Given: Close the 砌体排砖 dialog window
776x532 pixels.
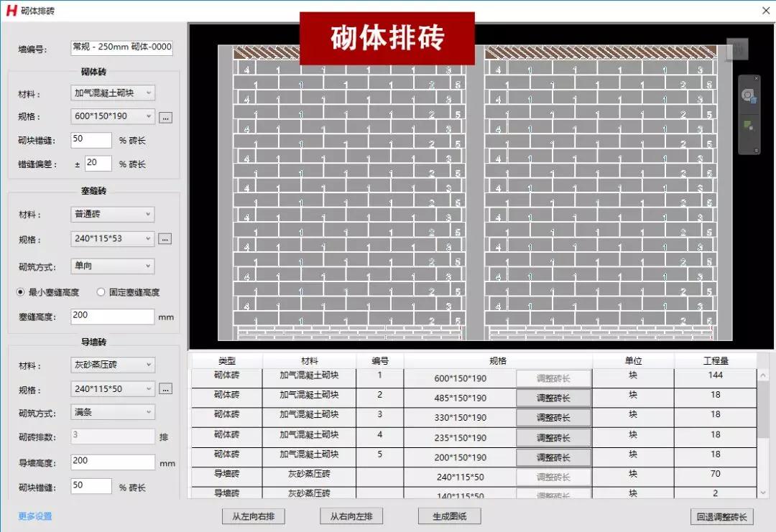Looking at the screenshot, I should (766, 10).
